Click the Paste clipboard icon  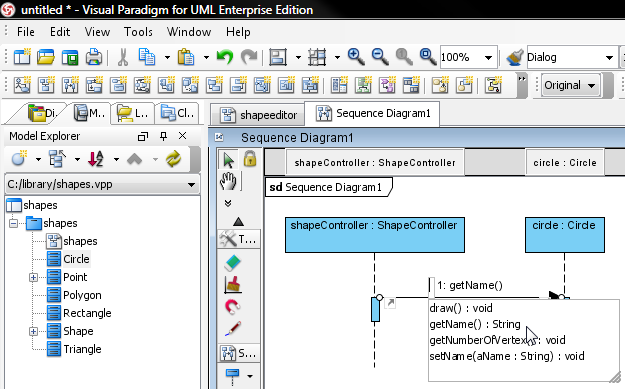click(x=186, y=57)
